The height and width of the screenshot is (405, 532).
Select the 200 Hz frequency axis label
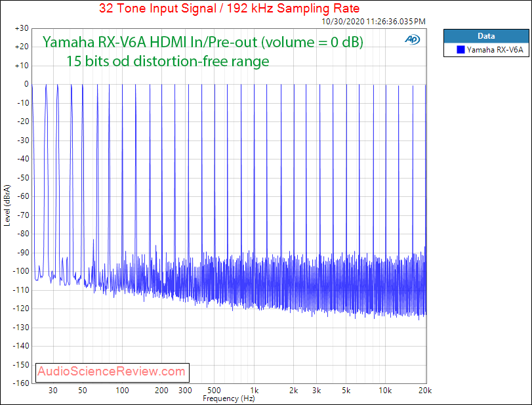[161, 391]
